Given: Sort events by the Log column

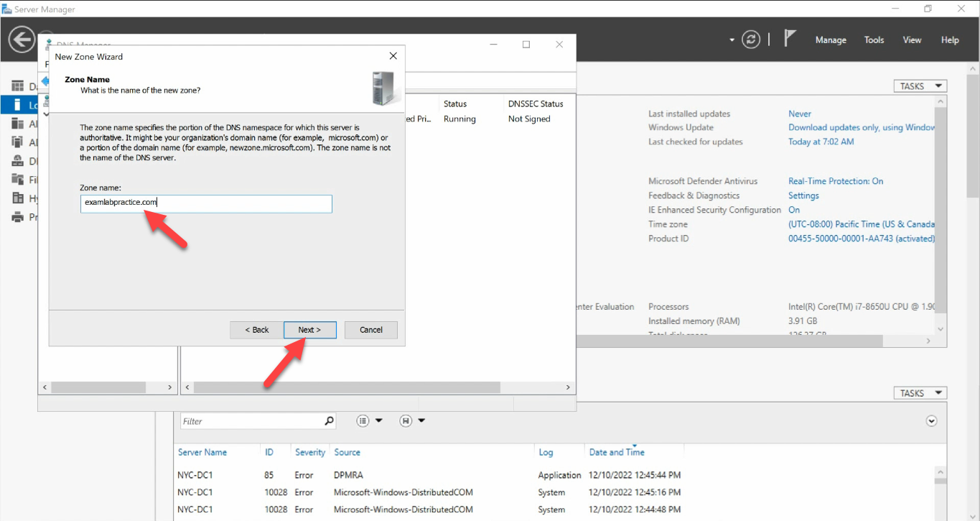Looking at the screenshot, I should click(546, 452).
